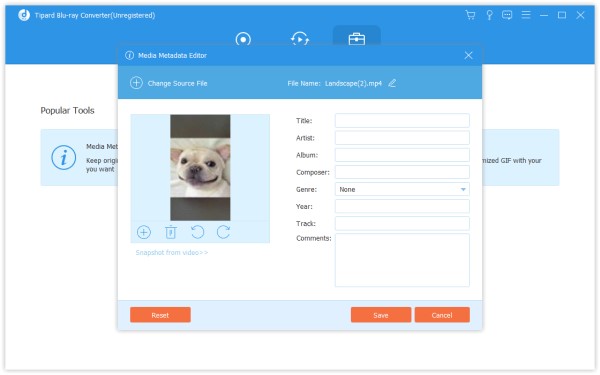Minimize the Tipard Blu-ray Converter window
Screen dimensions: 600x375
(544, 15)
